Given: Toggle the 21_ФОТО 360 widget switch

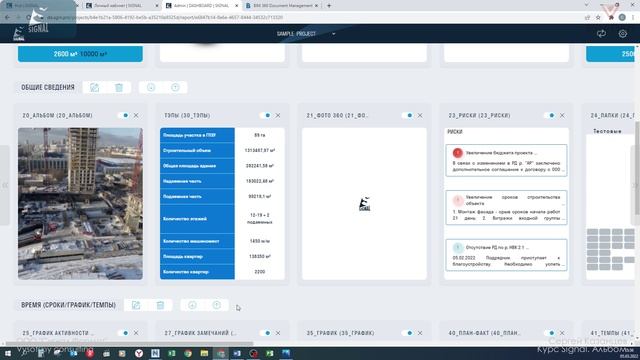Looking at the screenshot, I should (408, 116).
